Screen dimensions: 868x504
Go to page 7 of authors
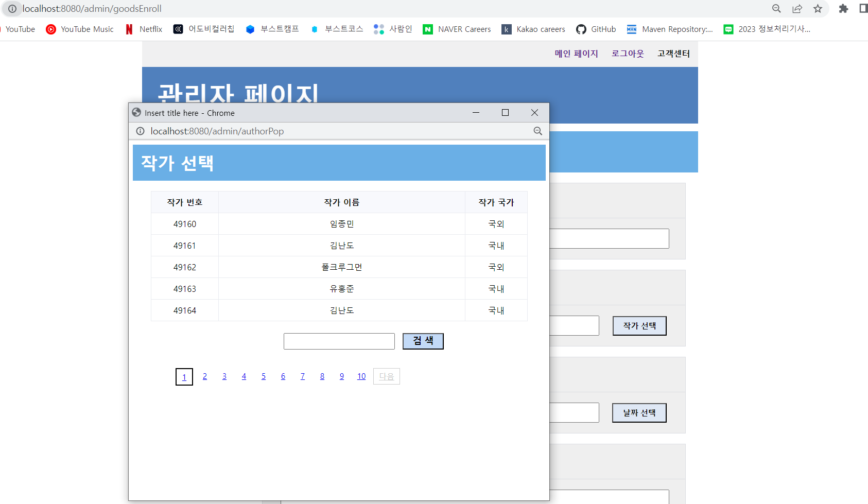click(x=303, y=376)
